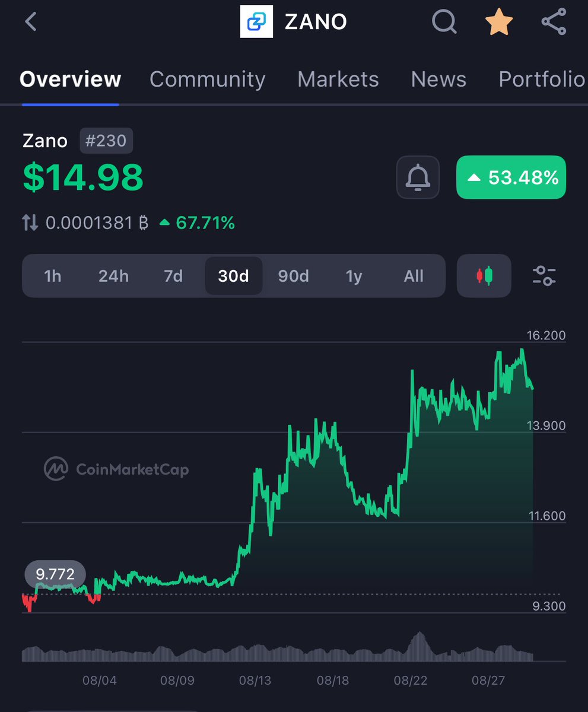
Task: Select the 30d chart range
Action: point(234,276)
